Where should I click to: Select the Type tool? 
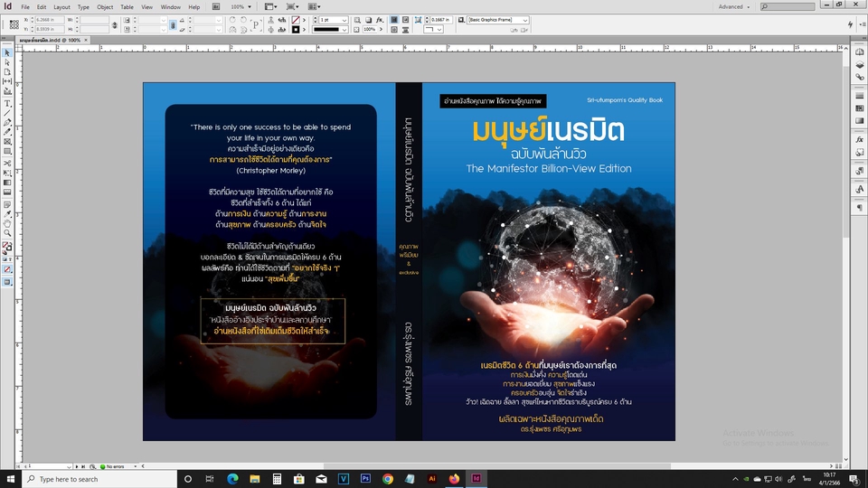click(x=7, y=103)
